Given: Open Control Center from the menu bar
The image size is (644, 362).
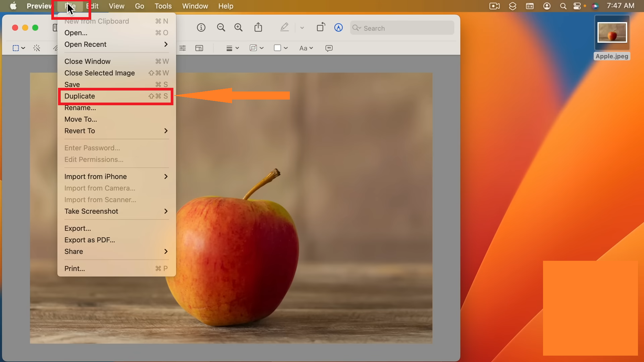Looking at the screenshot, I should (578, 6).
